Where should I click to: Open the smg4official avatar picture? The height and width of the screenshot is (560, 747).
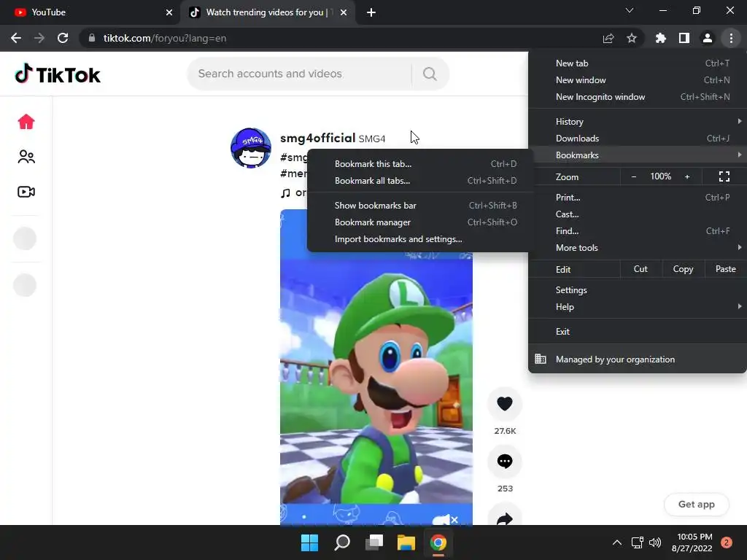tap(251, 147)
